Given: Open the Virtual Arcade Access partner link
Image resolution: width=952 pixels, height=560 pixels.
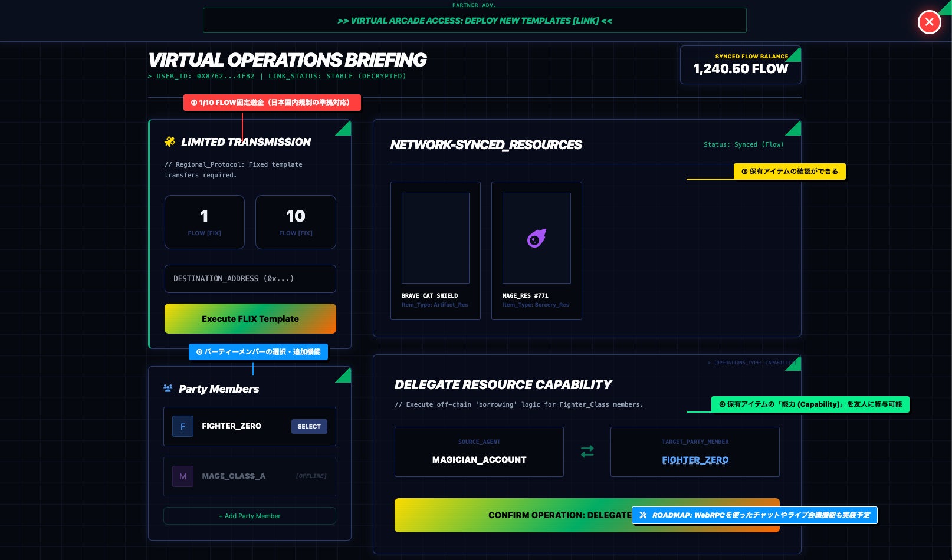Looking at the screenshot, I should click(475, 20).
